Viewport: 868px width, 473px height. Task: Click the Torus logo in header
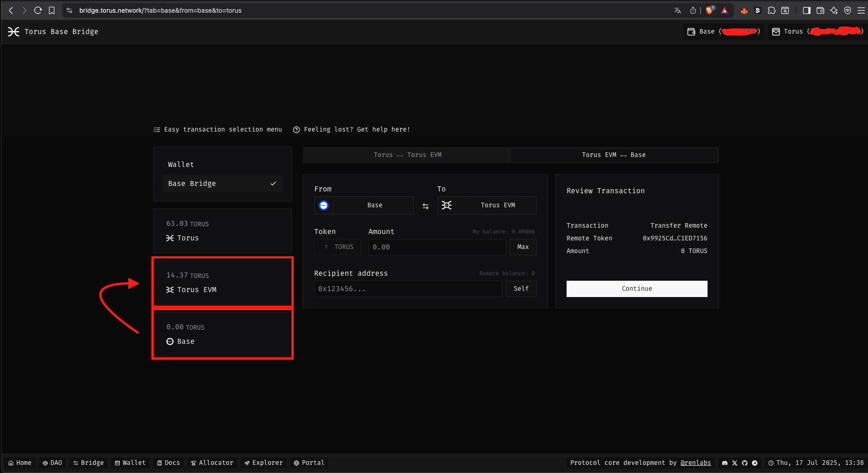[14, 32]
